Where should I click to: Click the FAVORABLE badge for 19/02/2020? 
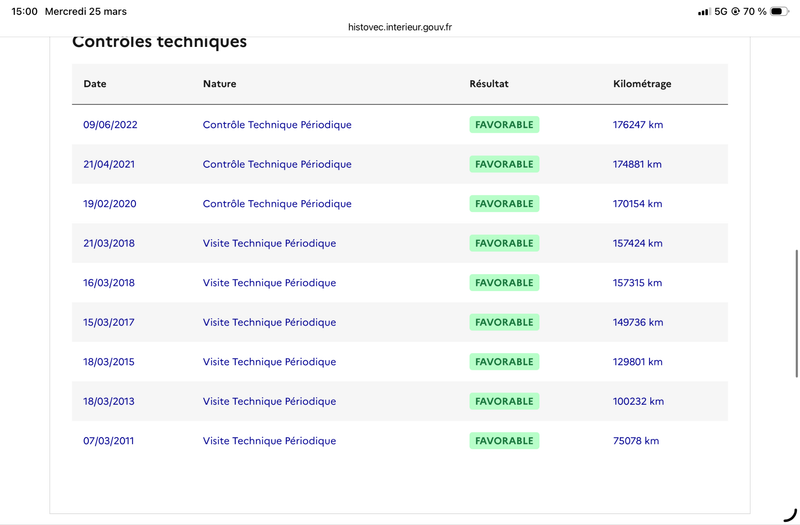pyautogui.click(x=504, y=204)
